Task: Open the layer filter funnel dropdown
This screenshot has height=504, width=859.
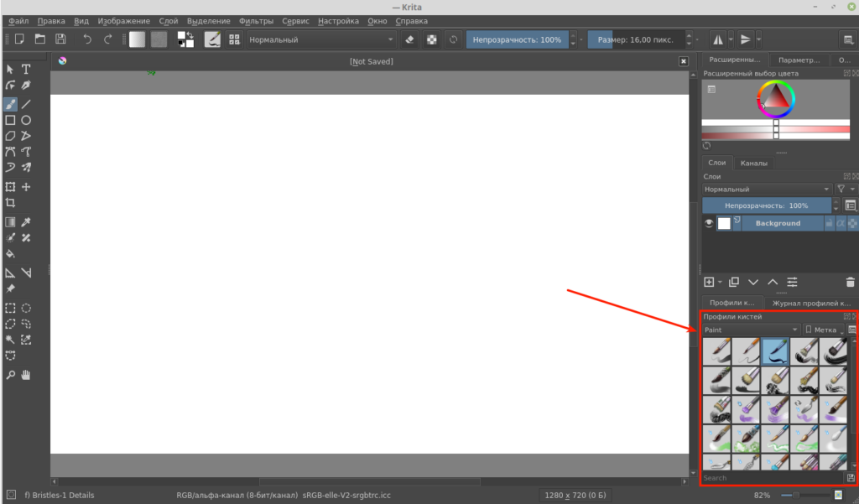Action: [x=845, y=190]
